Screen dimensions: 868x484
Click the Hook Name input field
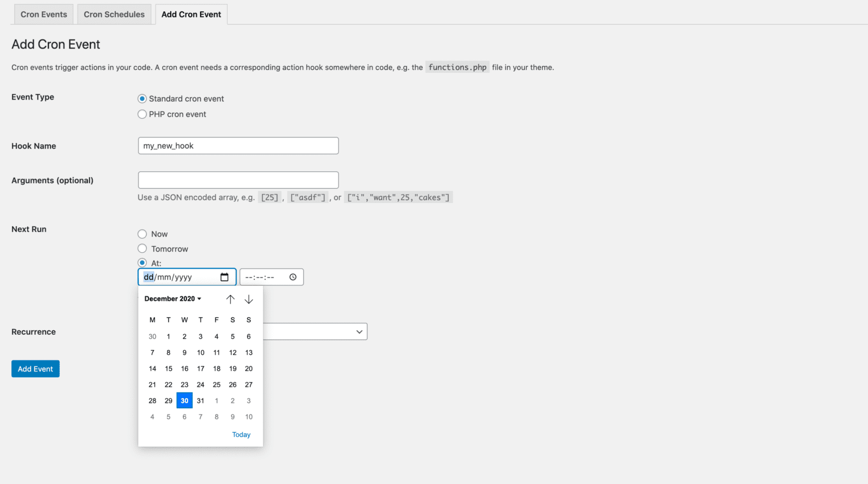pyautogui.click(x=238, y=145)
